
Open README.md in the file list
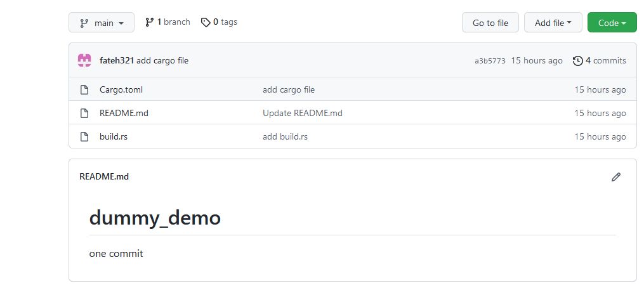(x=124, y=113)
